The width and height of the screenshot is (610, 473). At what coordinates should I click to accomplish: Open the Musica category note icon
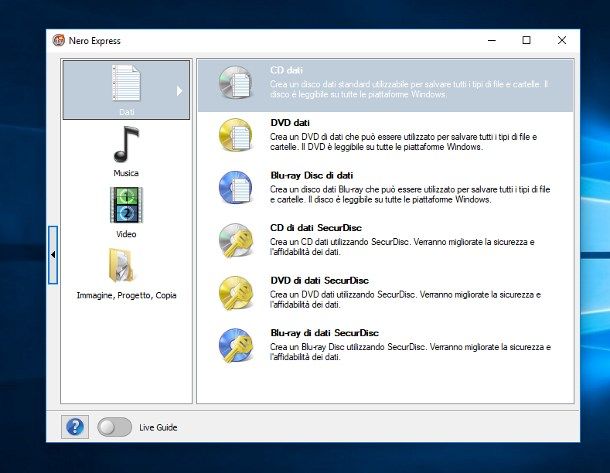tap(126, 144)
